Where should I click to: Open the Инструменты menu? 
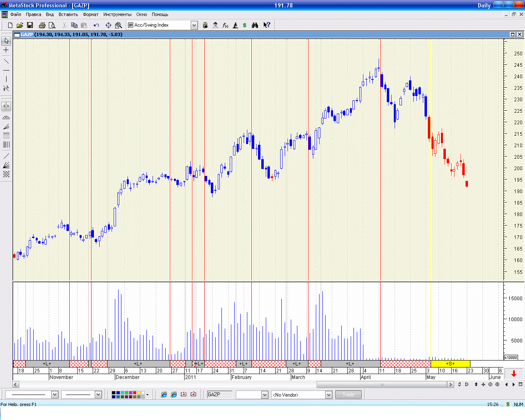point(117,14)
